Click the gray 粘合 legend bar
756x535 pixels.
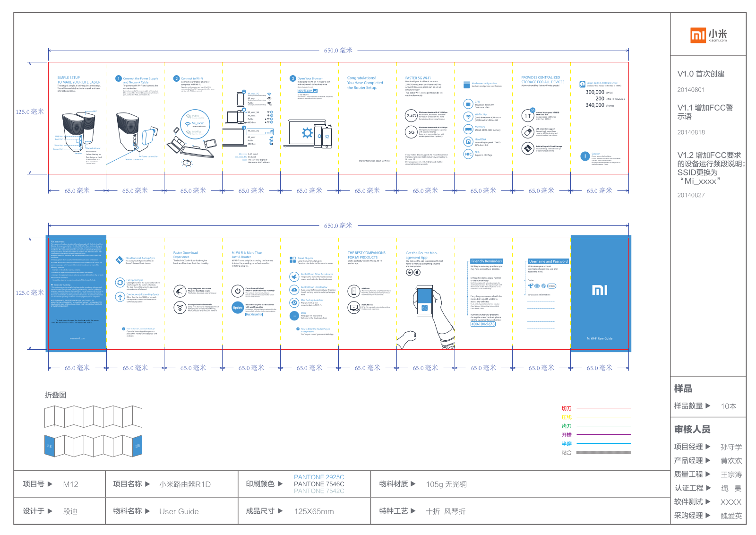point(604,453)
